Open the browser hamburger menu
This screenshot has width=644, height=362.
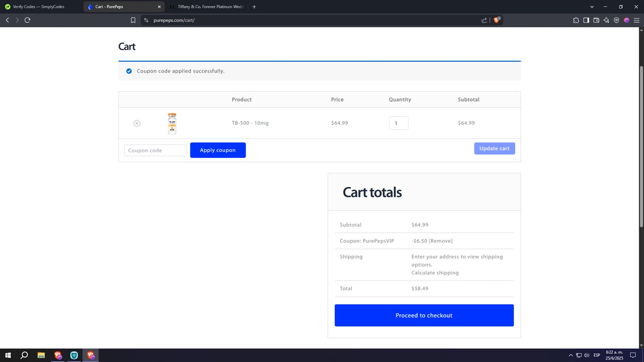[x=637, y=20]
